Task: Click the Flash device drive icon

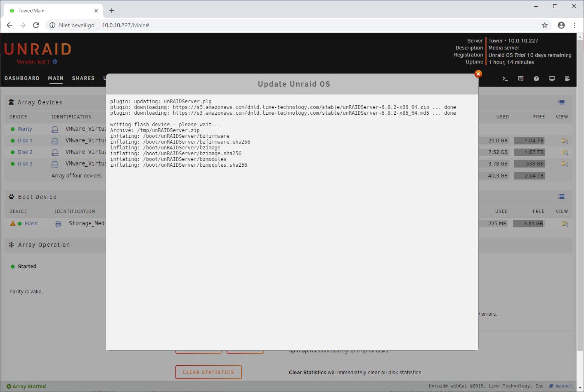Action: (x=58, y=224)
